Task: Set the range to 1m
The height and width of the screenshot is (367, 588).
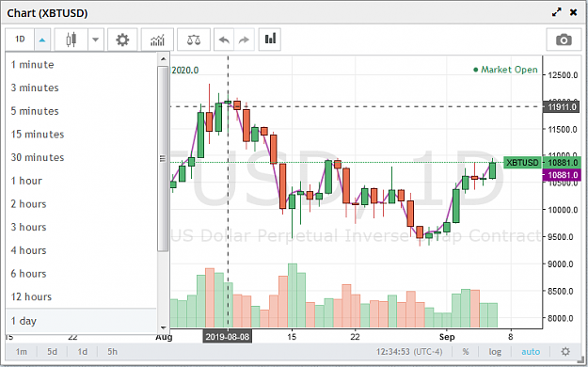Action: point(22,352)
